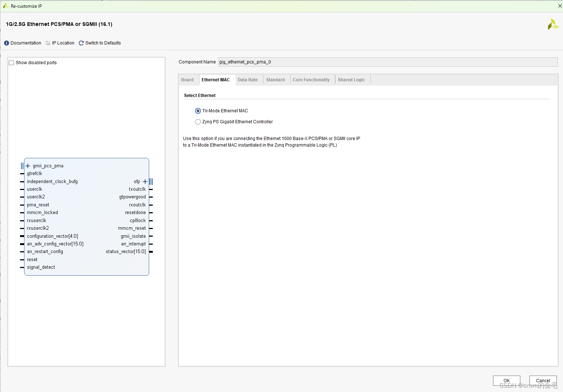Click an_adv_config_vector[15:0] port

[x=55, y=244]
